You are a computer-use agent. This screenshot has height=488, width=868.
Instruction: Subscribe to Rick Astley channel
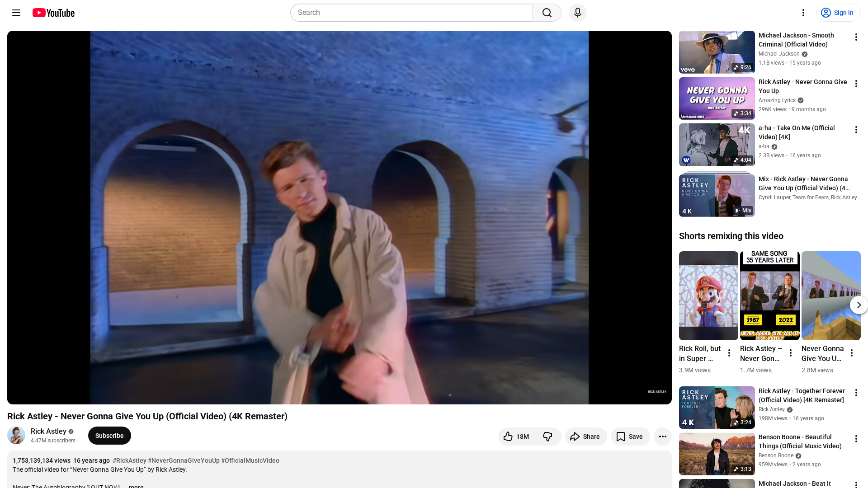coord(109,436)
